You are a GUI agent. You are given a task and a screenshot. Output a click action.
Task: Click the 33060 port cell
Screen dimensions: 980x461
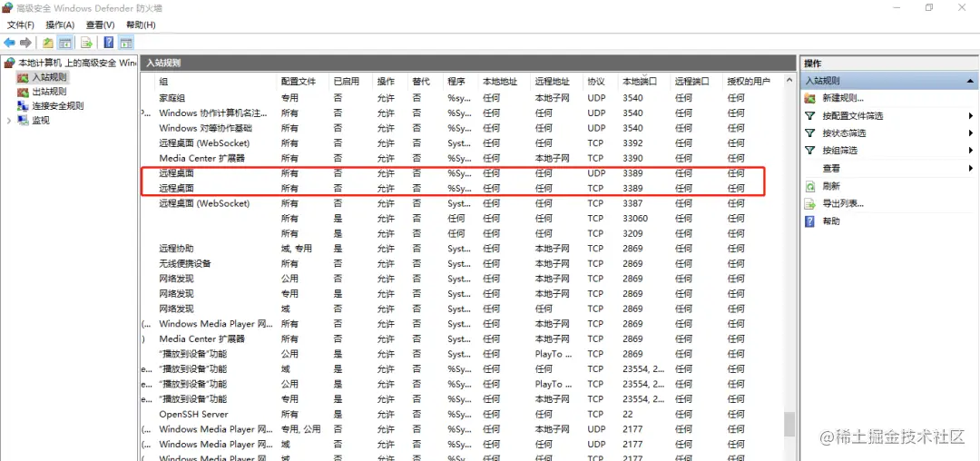tap(635, 218)
